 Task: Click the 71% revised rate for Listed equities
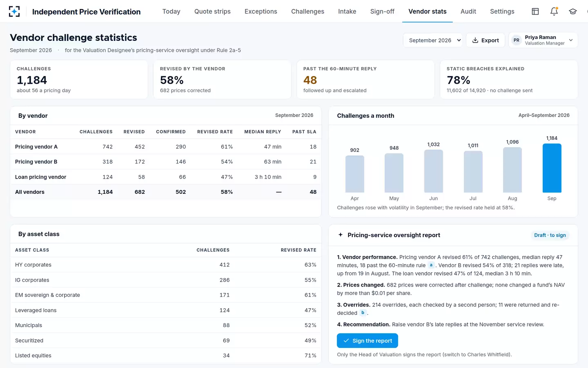click(x=310, y=356)
